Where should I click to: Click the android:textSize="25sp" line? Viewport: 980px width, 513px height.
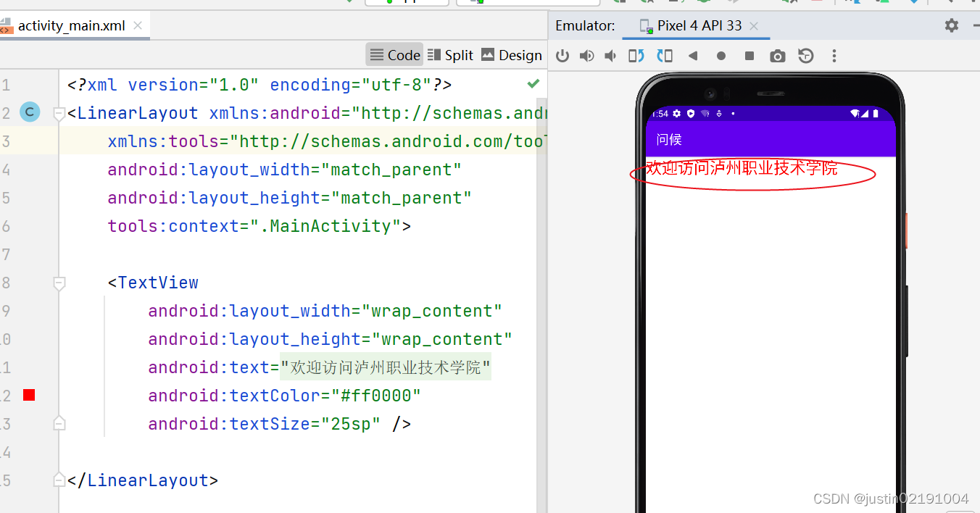280,424
